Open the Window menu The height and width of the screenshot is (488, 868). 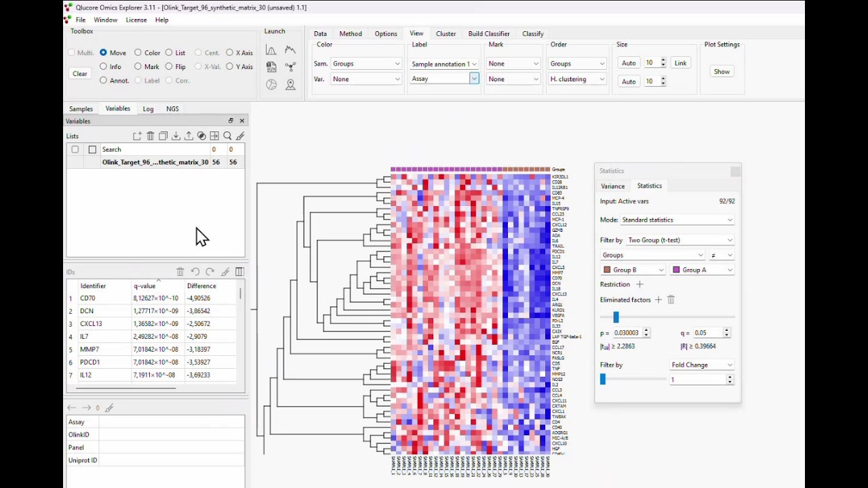point(105,20)
